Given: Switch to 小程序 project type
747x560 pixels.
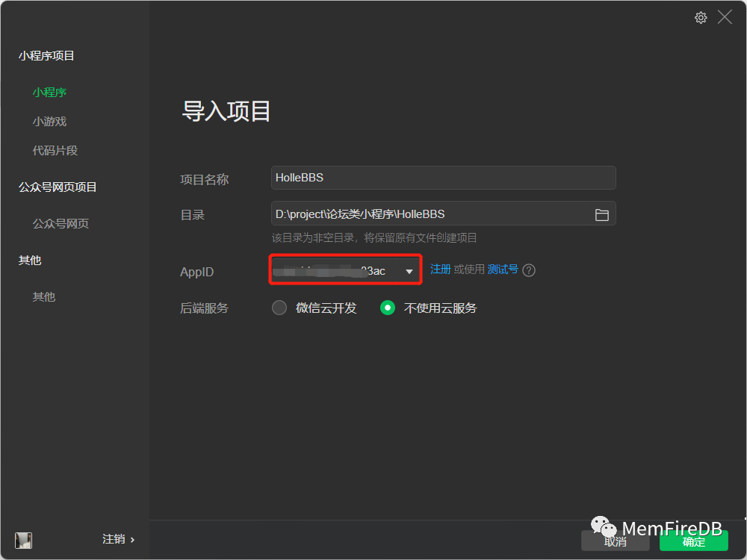Looking at the screenshot, I should click(x=49, y=93).
